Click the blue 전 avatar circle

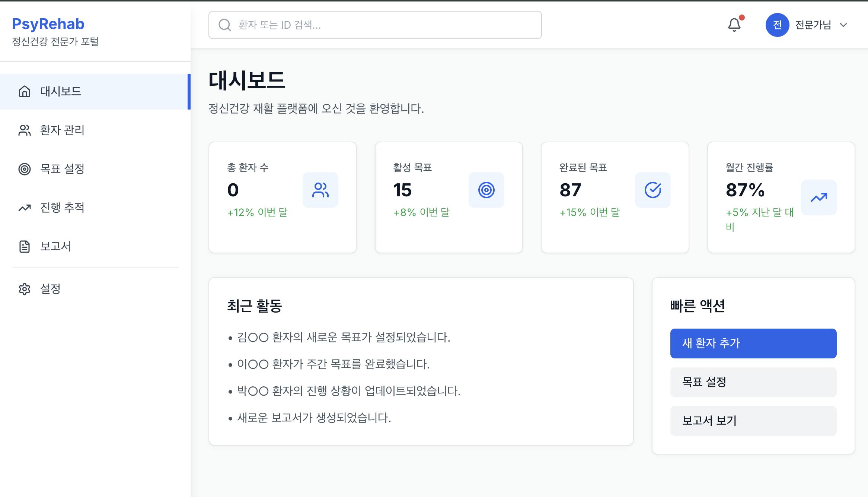coord(777,25)
